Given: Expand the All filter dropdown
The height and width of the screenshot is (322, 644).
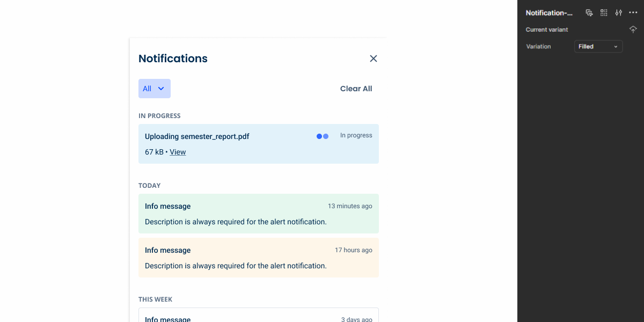Looking at the screenshot, I should [154, 89].
